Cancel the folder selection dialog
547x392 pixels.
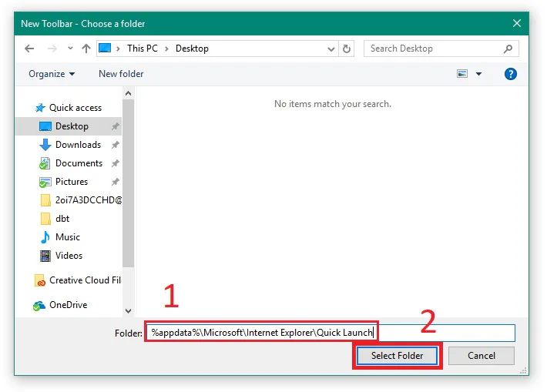click(x=482, y=356)
